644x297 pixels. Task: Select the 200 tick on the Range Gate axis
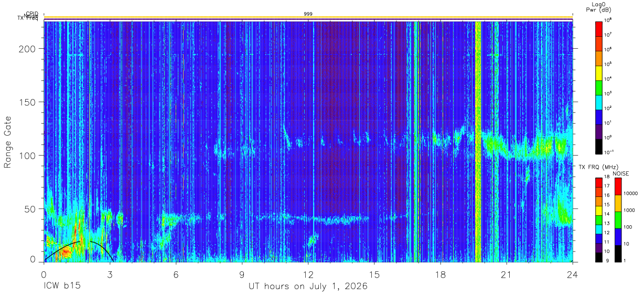(28, 49)
